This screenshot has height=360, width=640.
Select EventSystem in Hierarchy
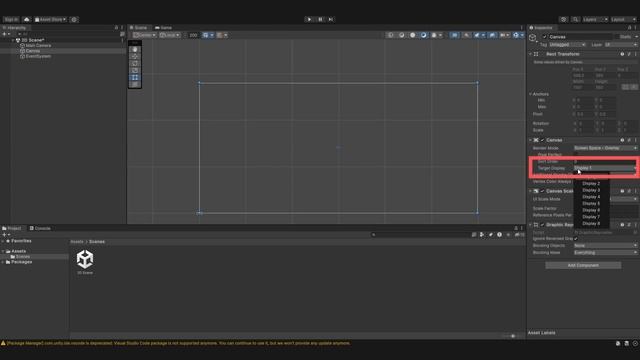[x=38, y=56]
